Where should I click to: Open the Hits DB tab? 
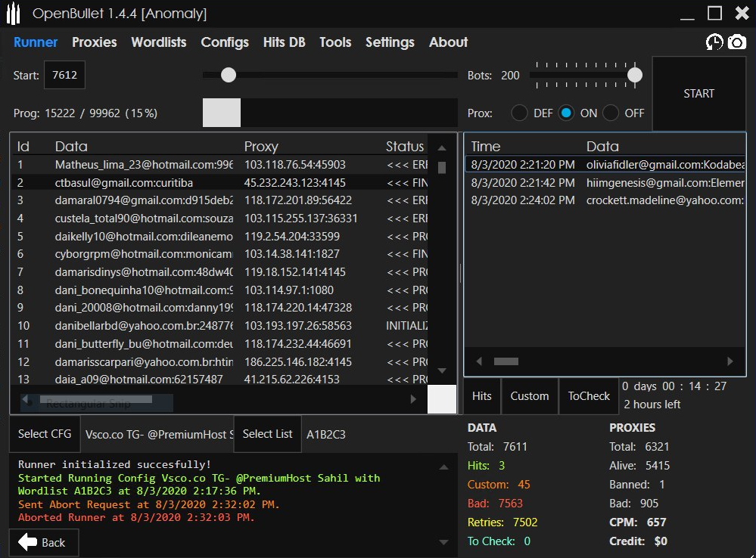284,42
